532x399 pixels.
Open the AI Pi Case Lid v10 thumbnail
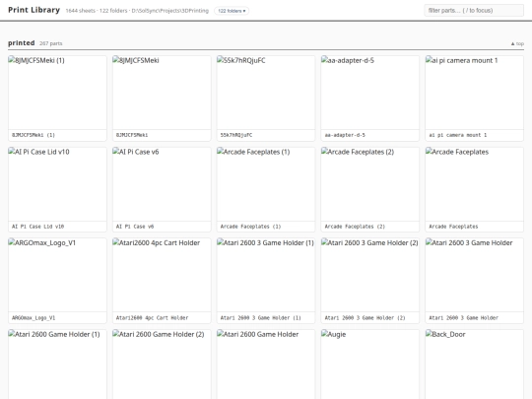coord(57,184)
